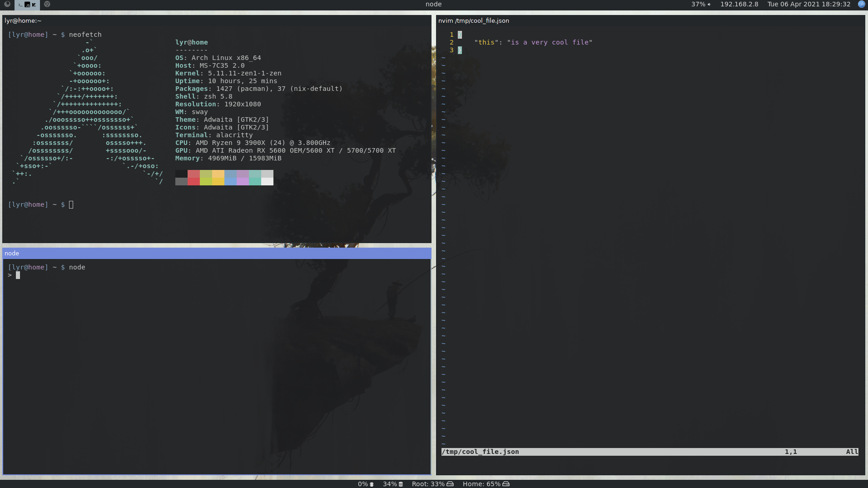Click the closing brace on nvim line 3
This screenshot has height=488, width=868.
(460, 50)
